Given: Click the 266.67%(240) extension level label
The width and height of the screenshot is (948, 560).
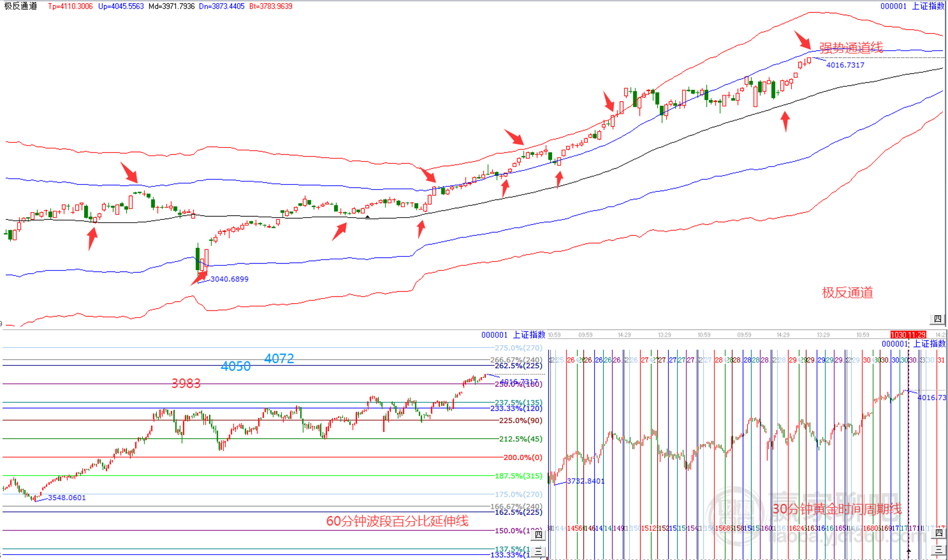Looking at the screenshot, I should pyautogui.click(x=516, y=360).
